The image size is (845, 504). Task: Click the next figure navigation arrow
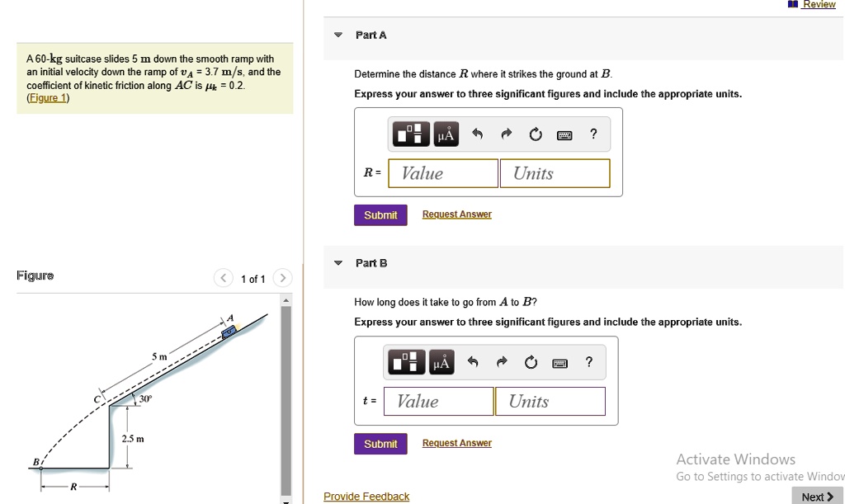pyautogui.click(x=282, y=278)
